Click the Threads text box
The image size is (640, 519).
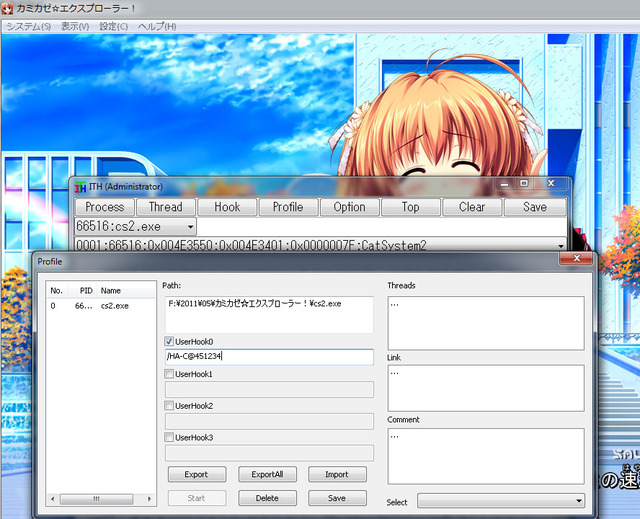click(486, 323)
